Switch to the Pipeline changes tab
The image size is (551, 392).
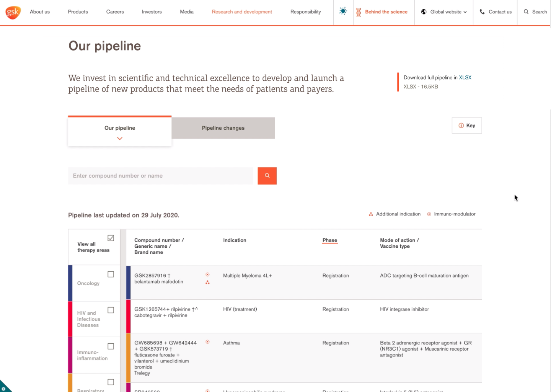click(x=223, y=128)
